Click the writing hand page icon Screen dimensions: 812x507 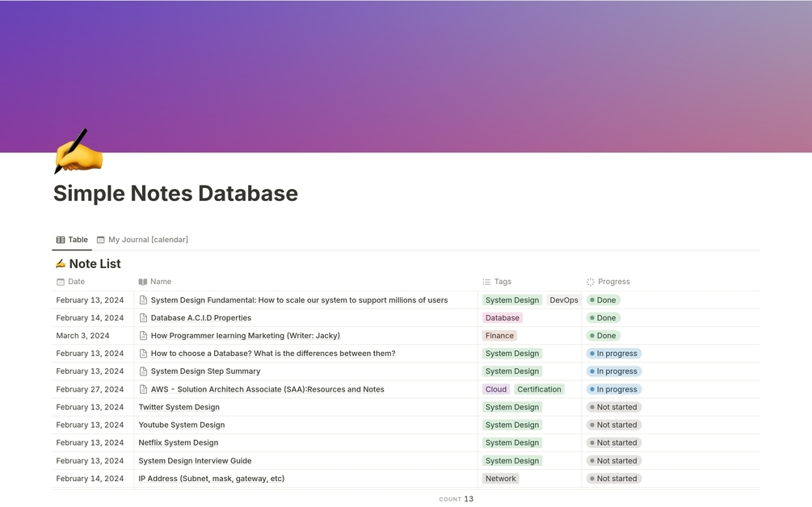(78, 152)
